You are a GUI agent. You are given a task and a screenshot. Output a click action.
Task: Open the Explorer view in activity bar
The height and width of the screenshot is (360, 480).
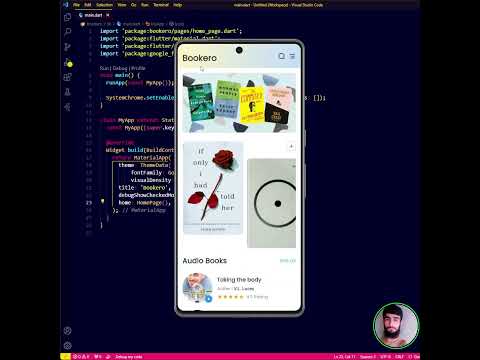tap(67, 17)
